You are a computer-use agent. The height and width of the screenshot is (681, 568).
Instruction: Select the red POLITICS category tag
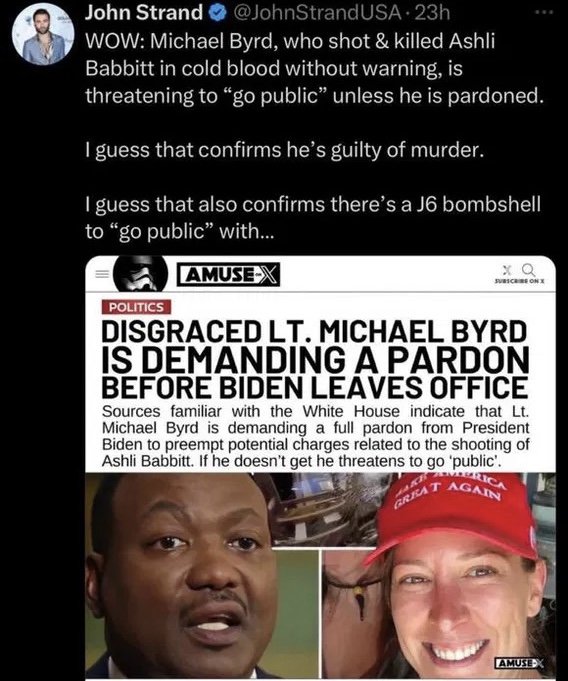point(136,307)
